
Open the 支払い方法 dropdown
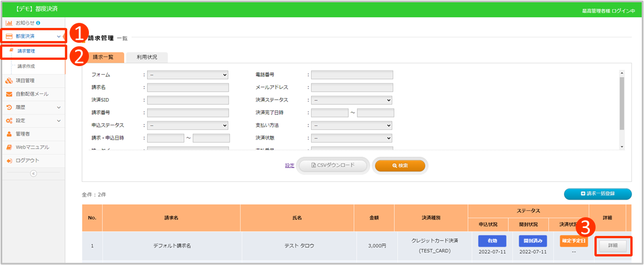(352, 125)
